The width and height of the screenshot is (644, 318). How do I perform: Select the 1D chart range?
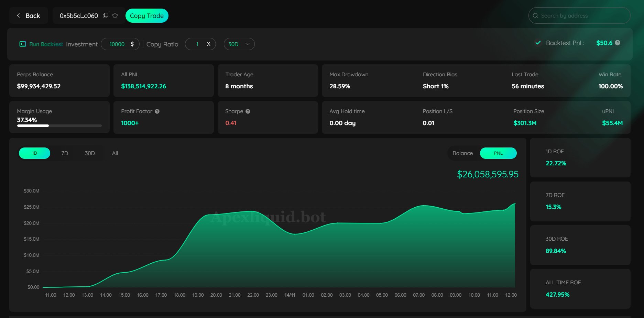coord(34,153)
